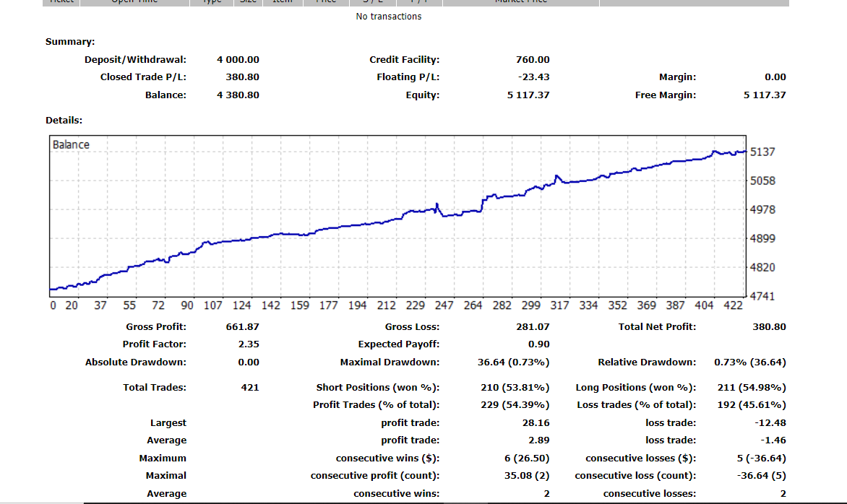Click the summary "Balance:" label
Screen dimensions: 847x504
pos(165,95)
